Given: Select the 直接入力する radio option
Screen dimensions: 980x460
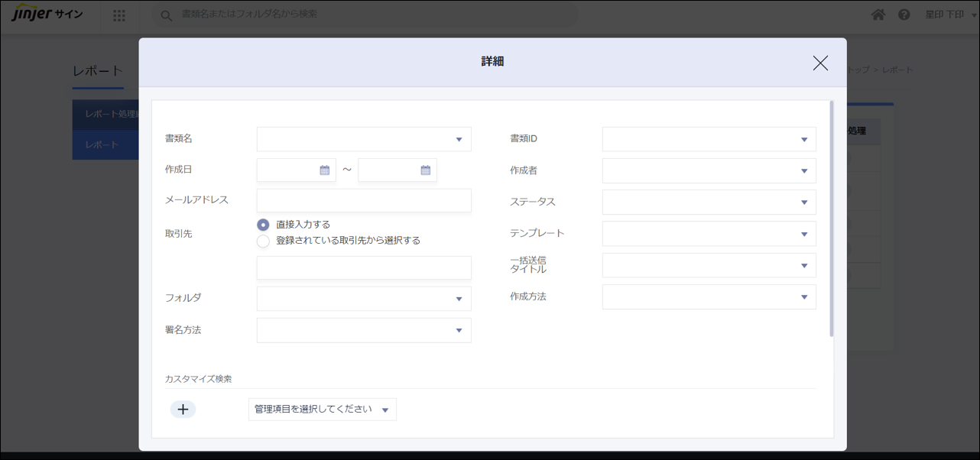Looking at the screenshot, I should point(263,225).
